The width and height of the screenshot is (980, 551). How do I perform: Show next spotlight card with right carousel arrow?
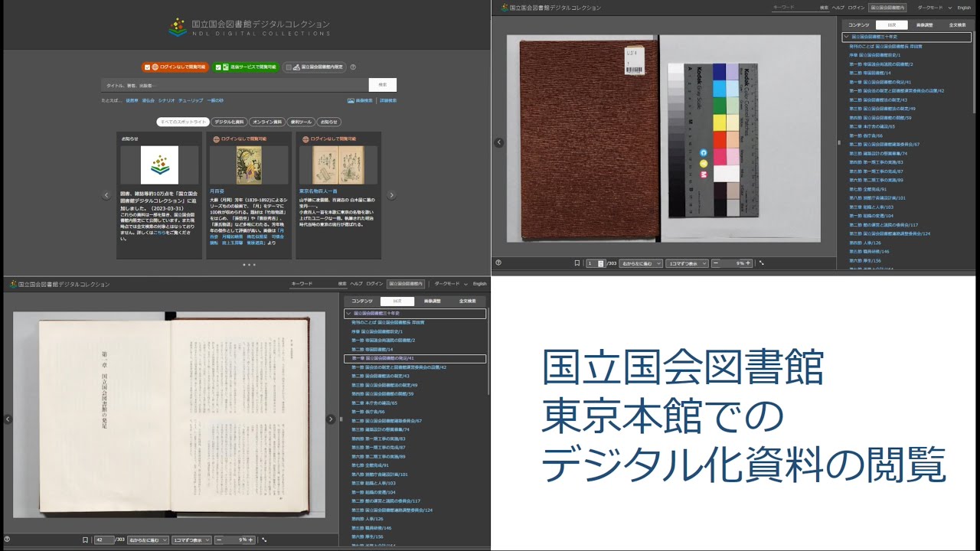click(x=391, y=195)
